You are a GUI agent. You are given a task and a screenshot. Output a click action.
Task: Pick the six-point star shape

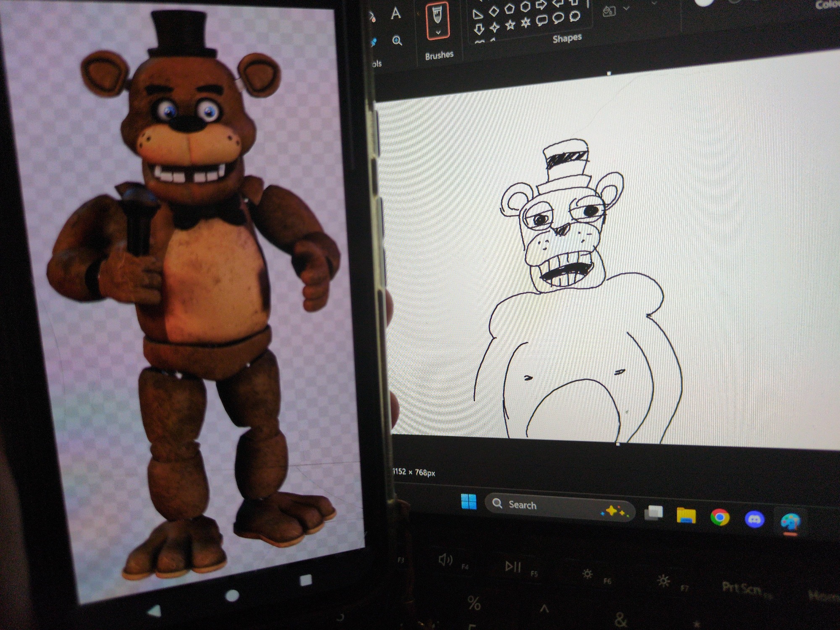coord(526,23)
